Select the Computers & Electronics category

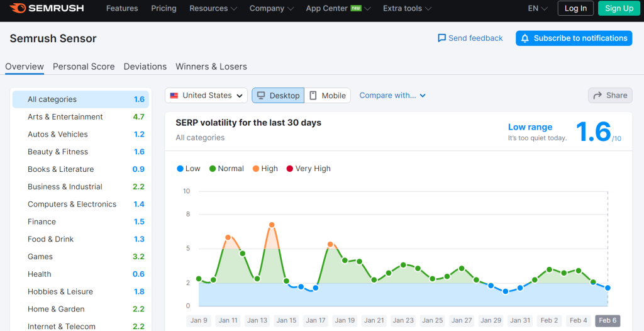[x=80, y=205]
